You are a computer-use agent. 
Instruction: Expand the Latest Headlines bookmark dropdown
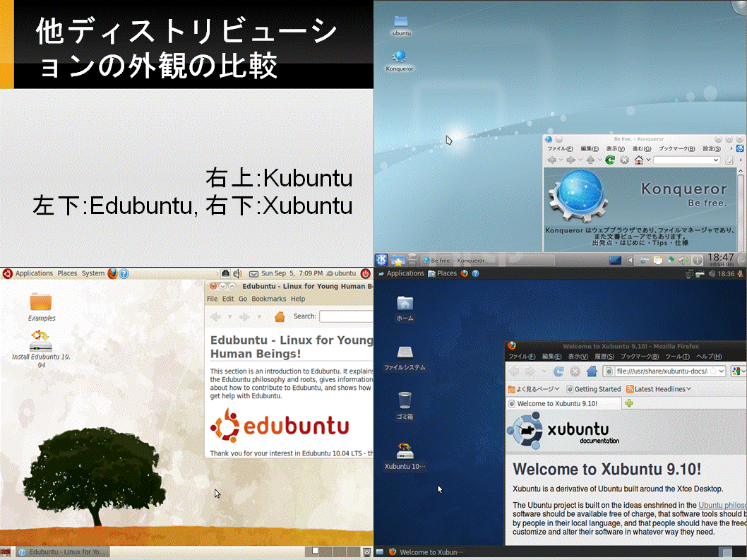click(x=688, y=389)
